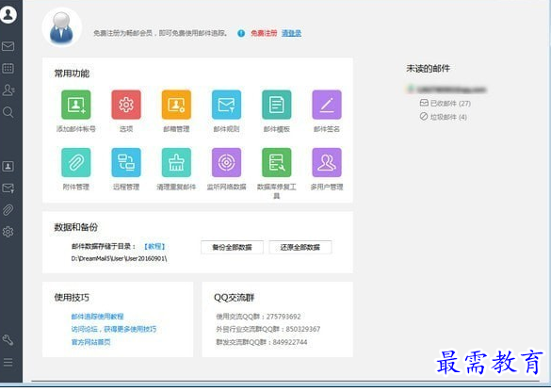Viewport: 551px width, 392px height.
Task: Click 群发交流群QQ群:849922744 text
Action: 262,342
